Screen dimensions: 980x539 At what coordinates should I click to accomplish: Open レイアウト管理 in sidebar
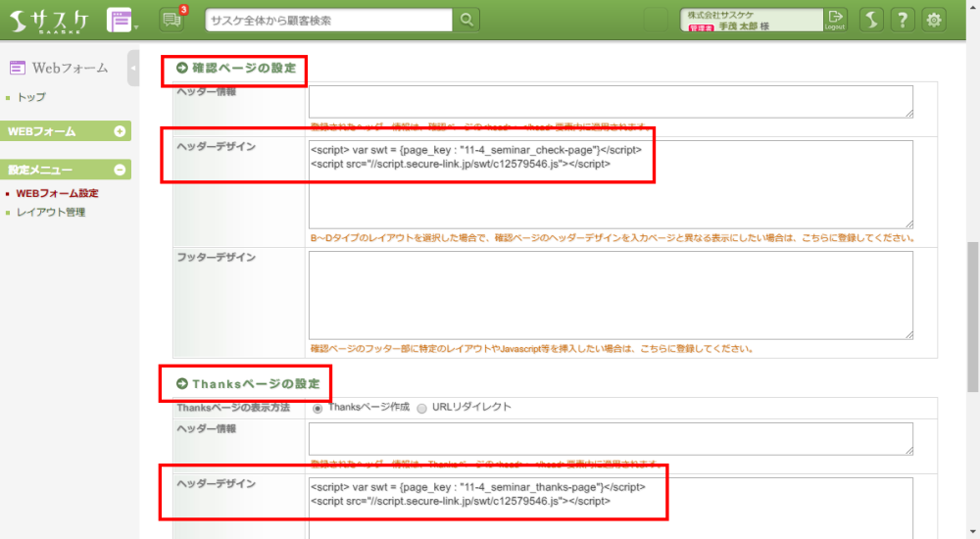pyautogui.click(x=51, y=212)
